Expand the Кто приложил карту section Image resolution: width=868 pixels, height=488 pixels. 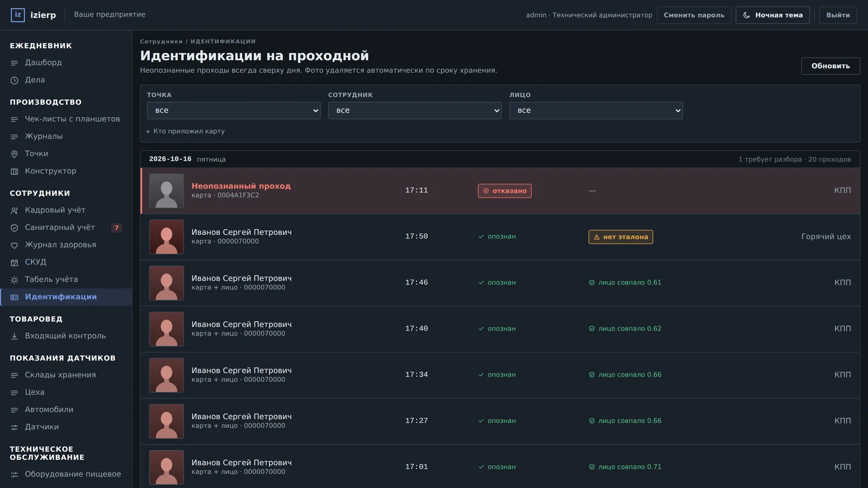(186, 131)
